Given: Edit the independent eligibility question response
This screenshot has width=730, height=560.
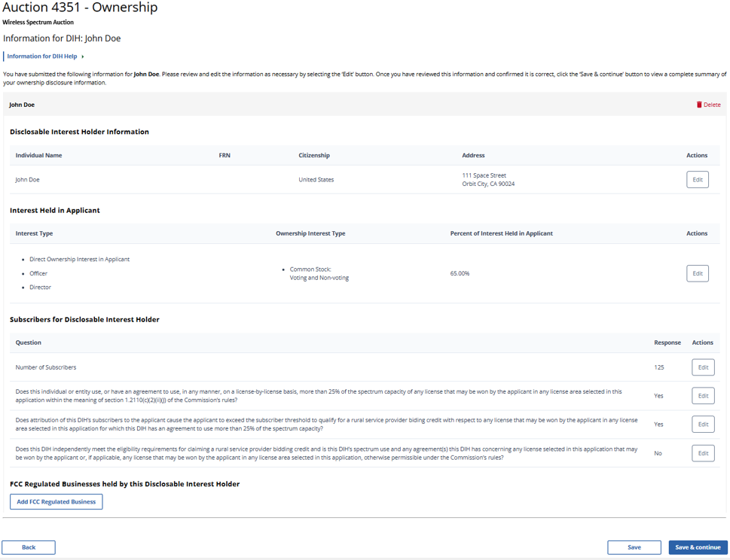Looking at the screenshot, I should click(x=702, y=453).
